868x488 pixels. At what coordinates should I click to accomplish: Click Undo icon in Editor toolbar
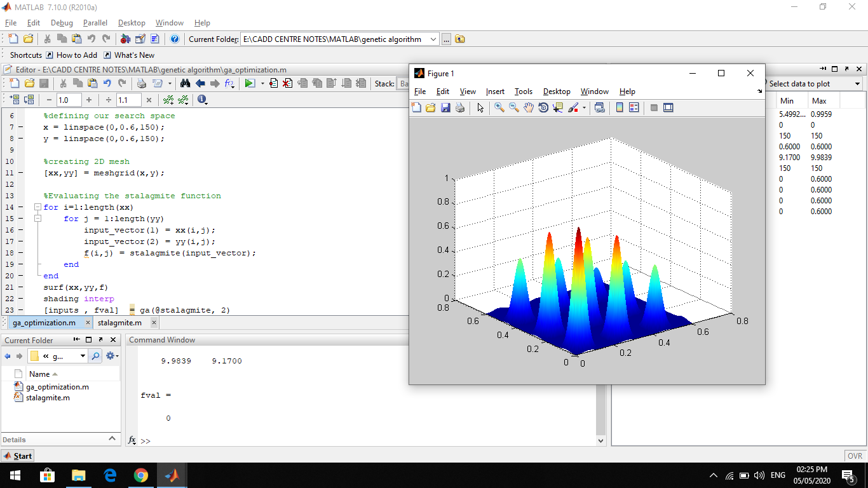pos(107,83)
